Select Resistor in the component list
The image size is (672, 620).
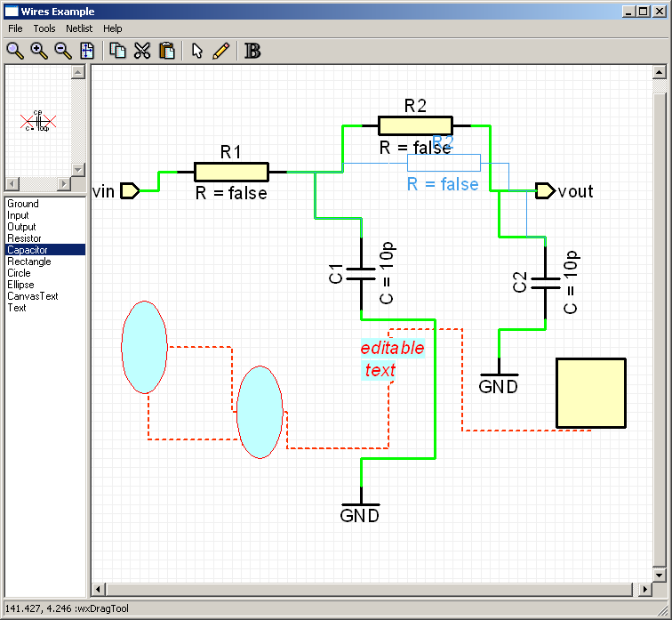pos(24,238)
